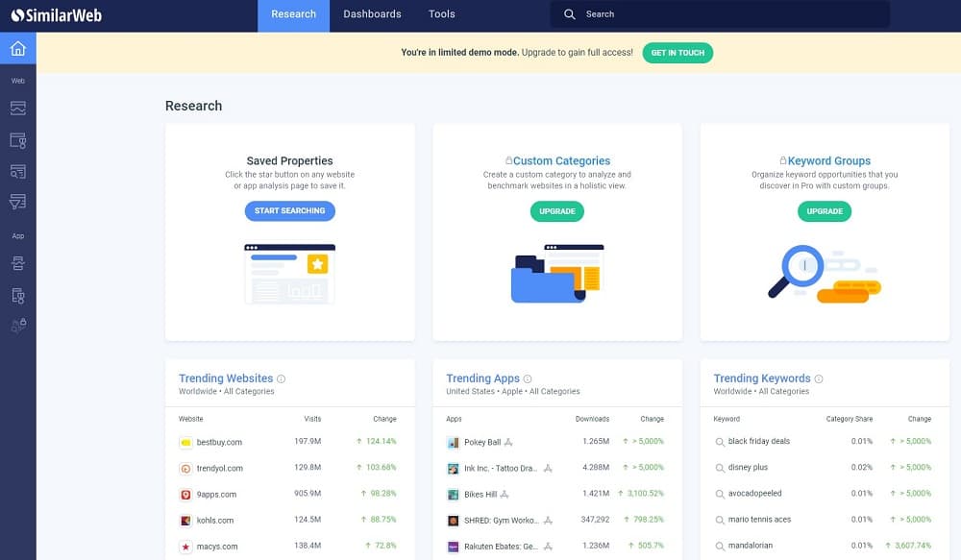Click the SHRED Gym Workout app icon
This screenshot has width=961, height=560.
tap(453, 521)
